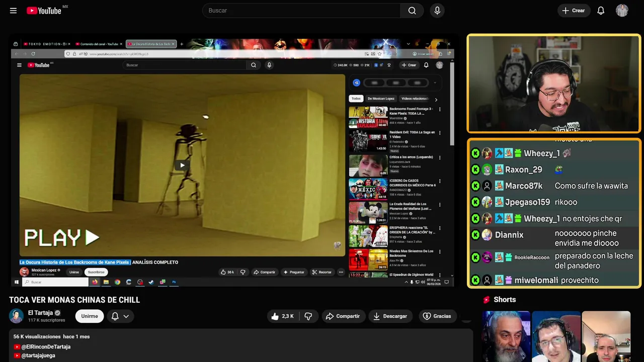Click the magnifier search button beside the top field

412,11
